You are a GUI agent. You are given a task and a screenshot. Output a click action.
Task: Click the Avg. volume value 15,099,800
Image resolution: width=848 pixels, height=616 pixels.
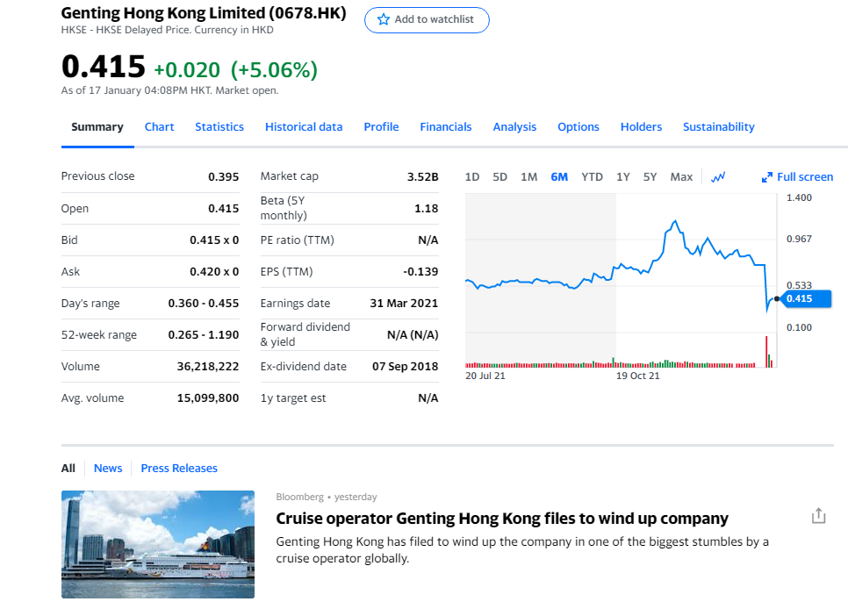tap(208, 398)
